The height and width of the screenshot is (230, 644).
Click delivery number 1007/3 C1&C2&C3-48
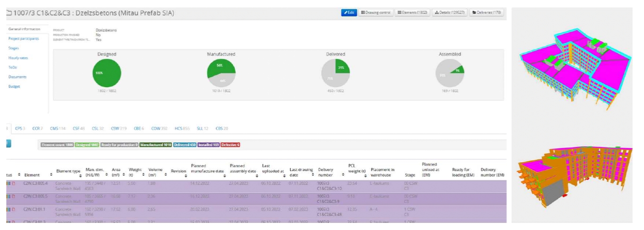click(x=330, y=212)
